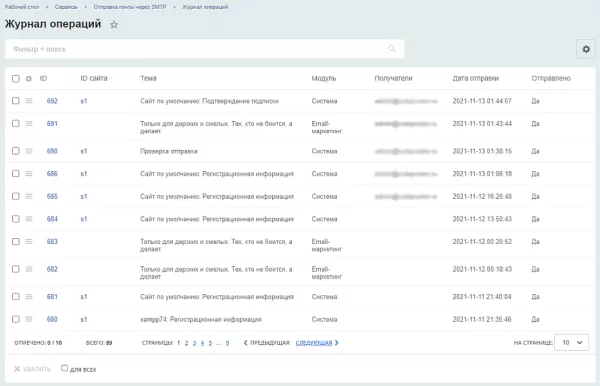This screenshot has height=386, width=600.
Task: Sort by 'Отправлено' column header
Action: (551, 78)
